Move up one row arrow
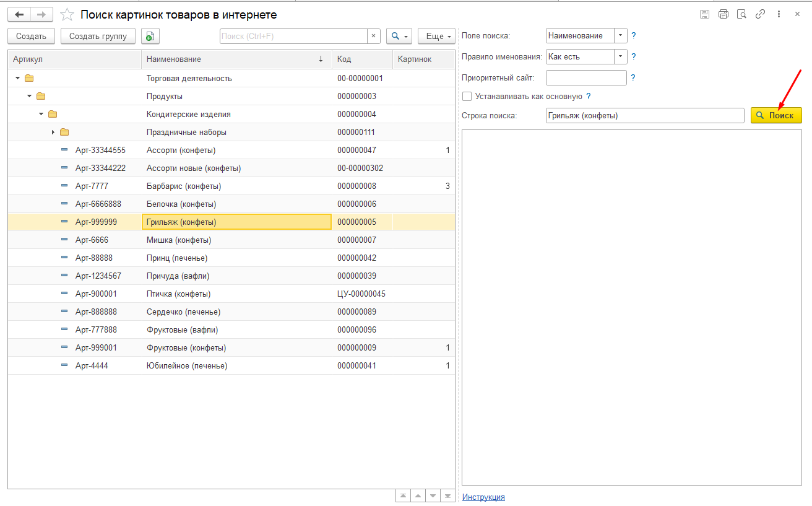The image size is (812, 506). click(418, 495)
